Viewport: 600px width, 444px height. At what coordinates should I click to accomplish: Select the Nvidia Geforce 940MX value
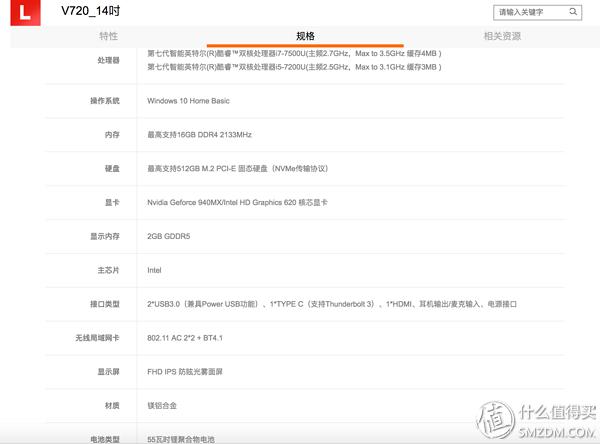tap(237, 202)
